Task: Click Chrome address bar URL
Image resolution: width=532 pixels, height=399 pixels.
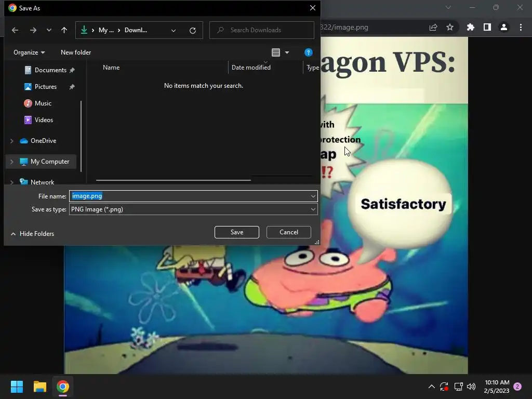Action: pyautogui.click(x=344, y=28)
